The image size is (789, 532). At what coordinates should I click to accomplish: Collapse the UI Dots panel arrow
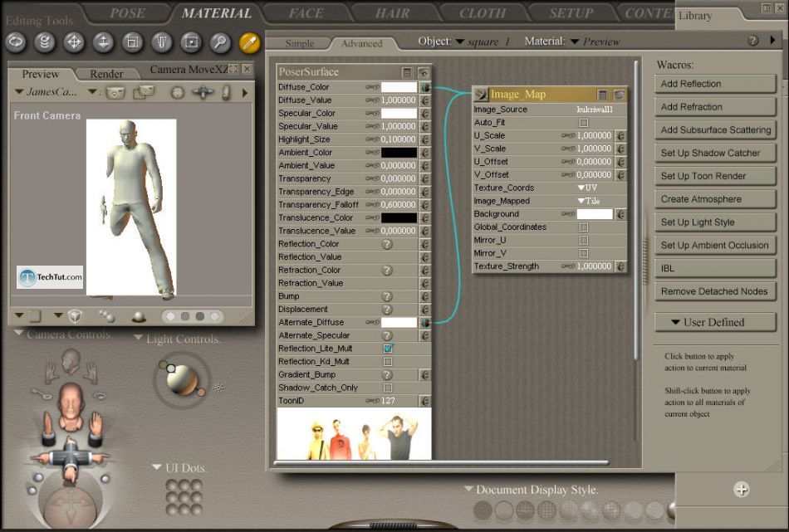(156, 467)
